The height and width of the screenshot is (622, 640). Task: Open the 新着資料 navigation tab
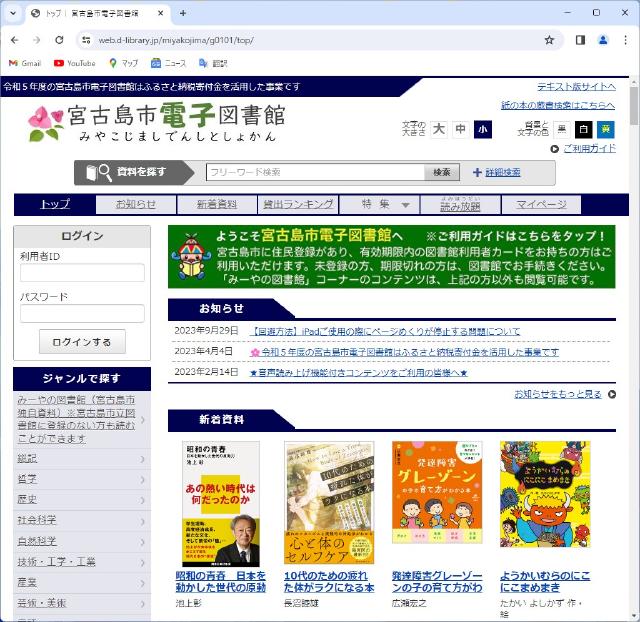[217, 204]
